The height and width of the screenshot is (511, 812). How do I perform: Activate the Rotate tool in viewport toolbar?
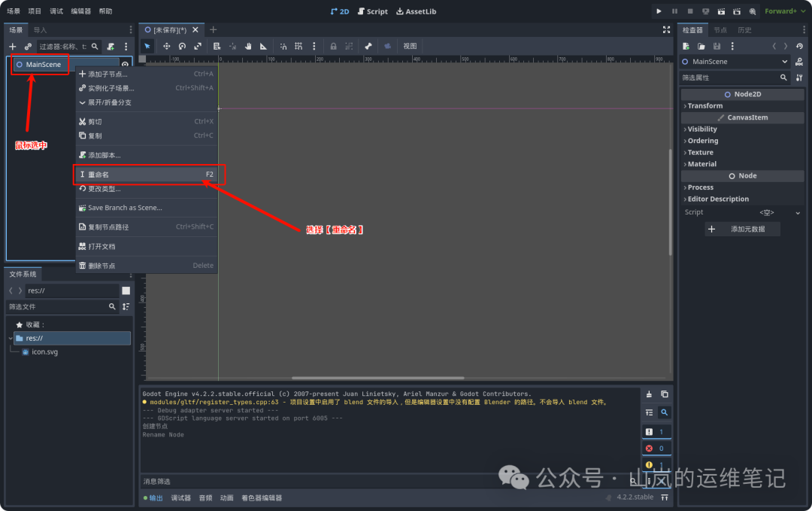182,47
